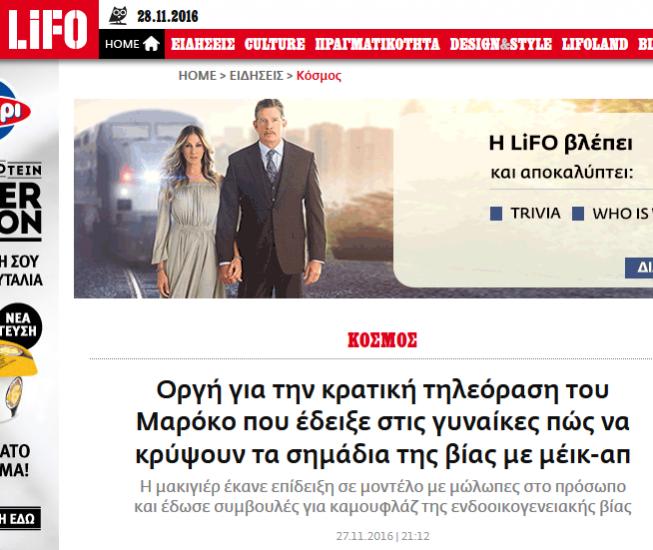Go to Κόσμος in the breadcrumb
Viewport: 653px width, 550px height.
coord(319,76)
